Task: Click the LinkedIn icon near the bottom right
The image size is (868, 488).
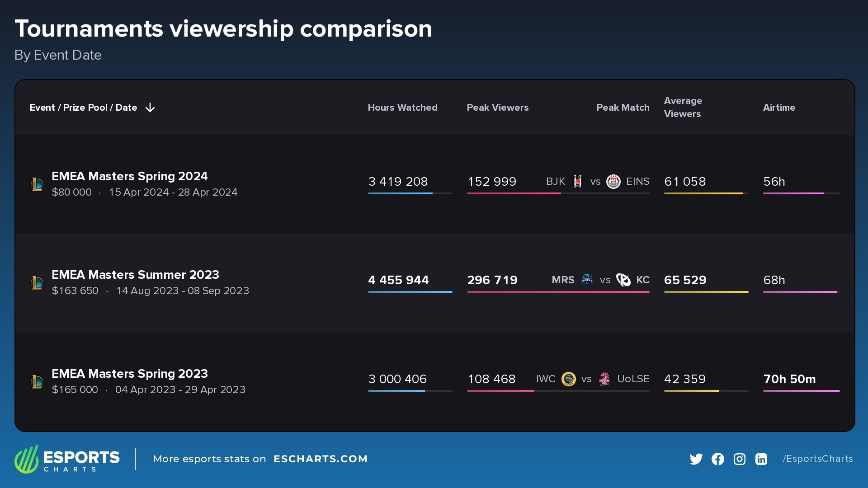Action: pyautogui.click(x=761, y=459)
